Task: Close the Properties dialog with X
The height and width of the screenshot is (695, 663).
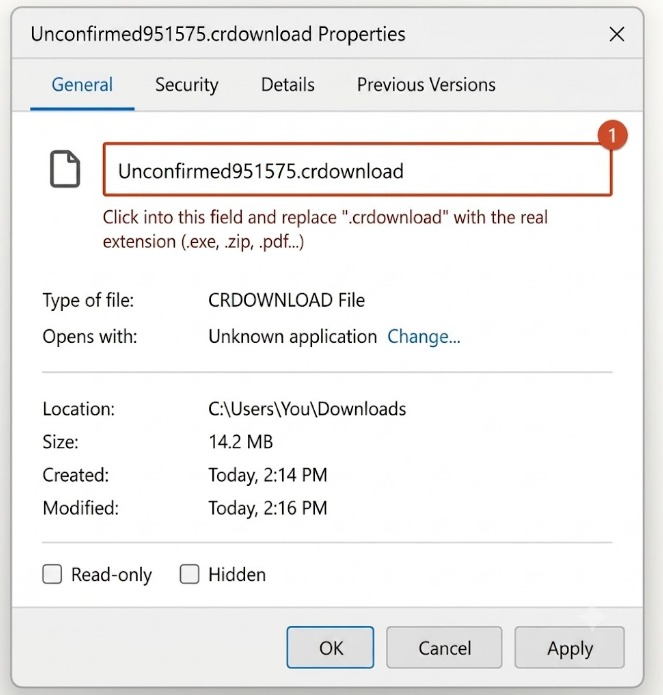Action: pos(616,34)
